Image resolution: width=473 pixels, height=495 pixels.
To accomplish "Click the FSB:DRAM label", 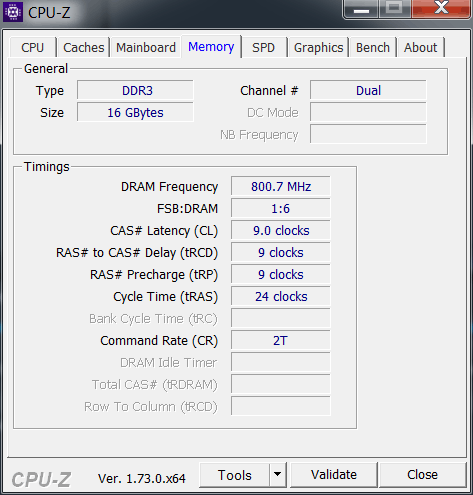I will [187, 209].
